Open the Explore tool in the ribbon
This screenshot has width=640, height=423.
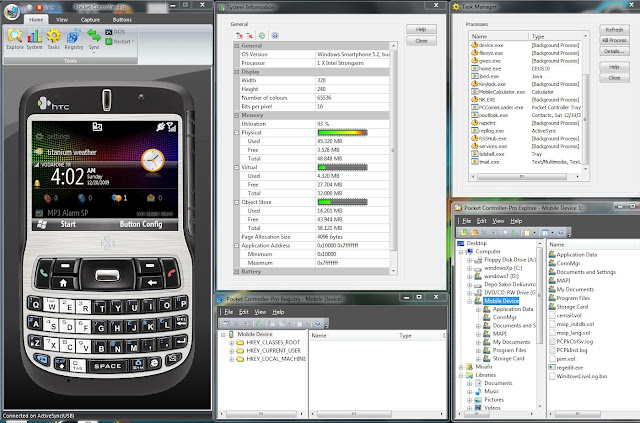tap(15, 39)
